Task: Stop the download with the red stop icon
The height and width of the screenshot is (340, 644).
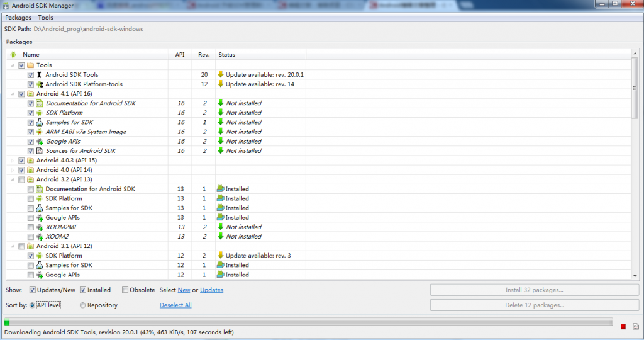Action: click(623, 326)
